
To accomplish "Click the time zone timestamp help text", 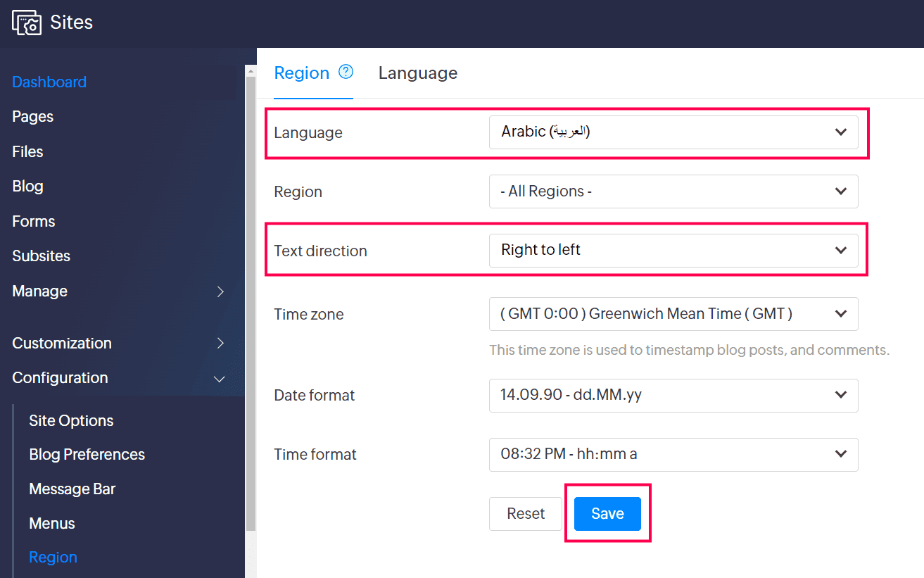I will 690,350.
